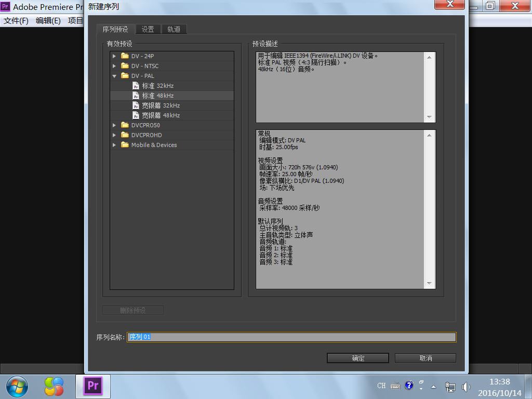Click the DV - NTSC folder icon

pos(125,66)
